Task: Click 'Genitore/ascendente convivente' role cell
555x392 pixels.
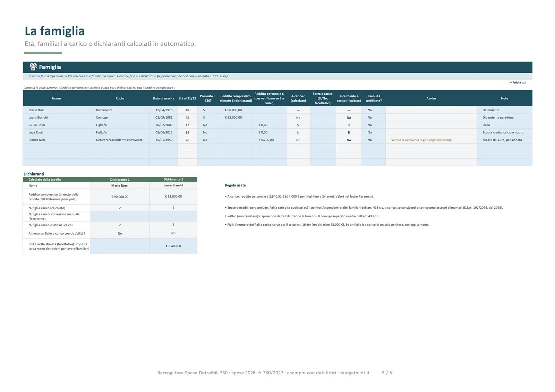Action: [120, 140]
